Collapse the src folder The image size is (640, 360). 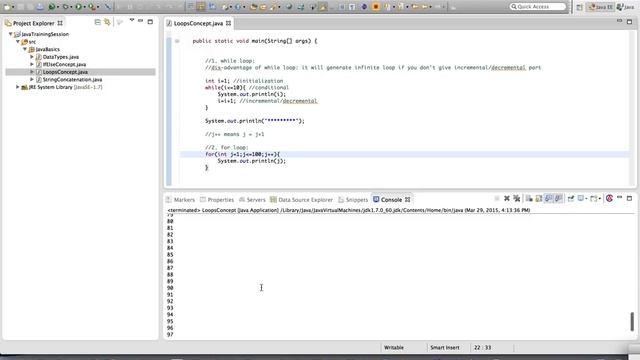coord(18,42)
